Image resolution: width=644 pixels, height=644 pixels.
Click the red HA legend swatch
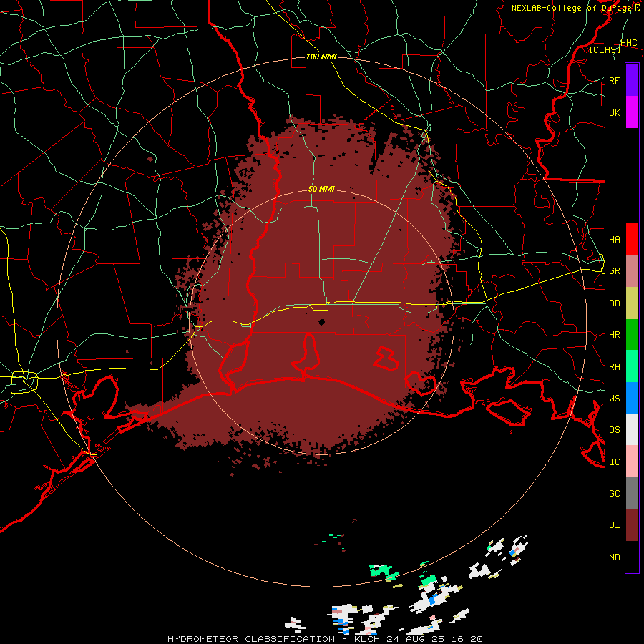pos(632,239)
